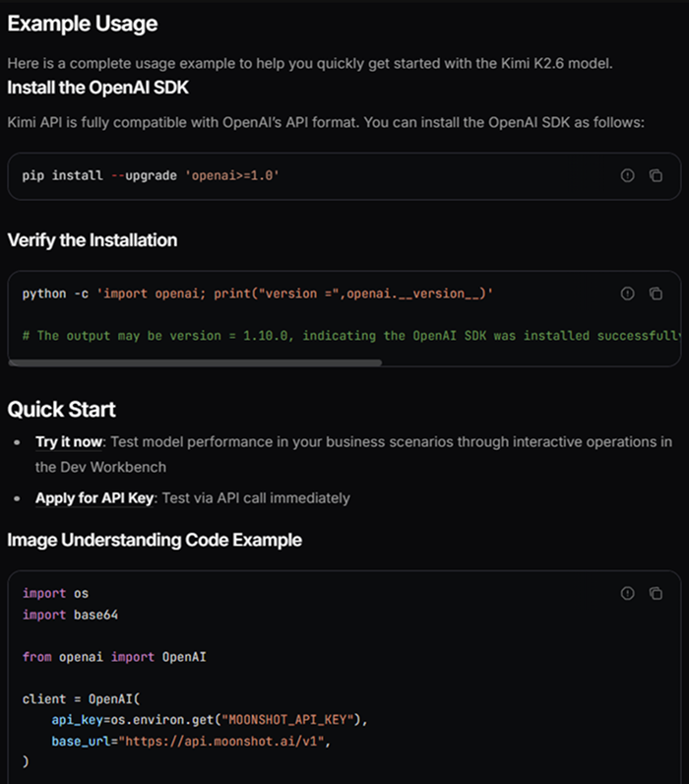Click the Quick Start heading
Screen dimensions: 689x784
pos(61,409)
